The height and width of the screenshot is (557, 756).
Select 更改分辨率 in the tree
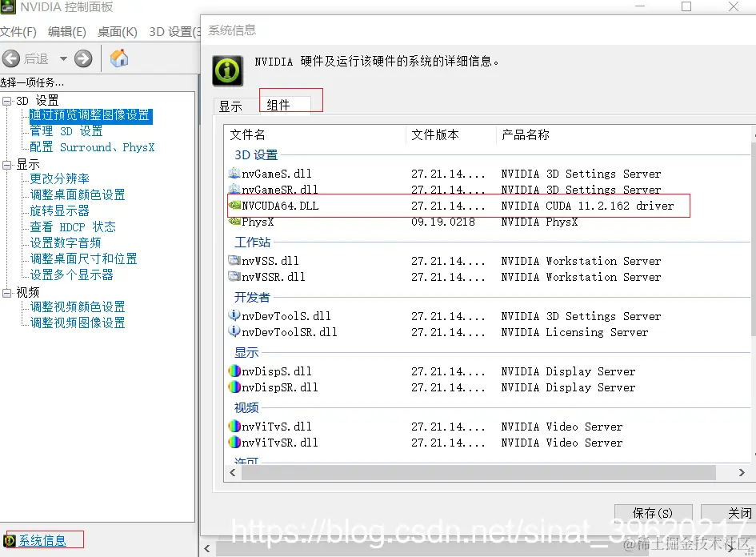point(60,178)
